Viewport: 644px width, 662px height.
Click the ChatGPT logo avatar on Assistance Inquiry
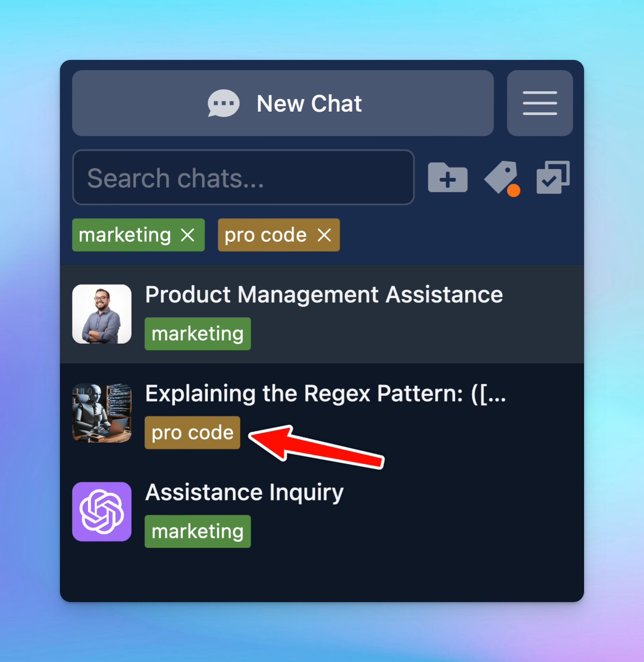coord(102,512)
